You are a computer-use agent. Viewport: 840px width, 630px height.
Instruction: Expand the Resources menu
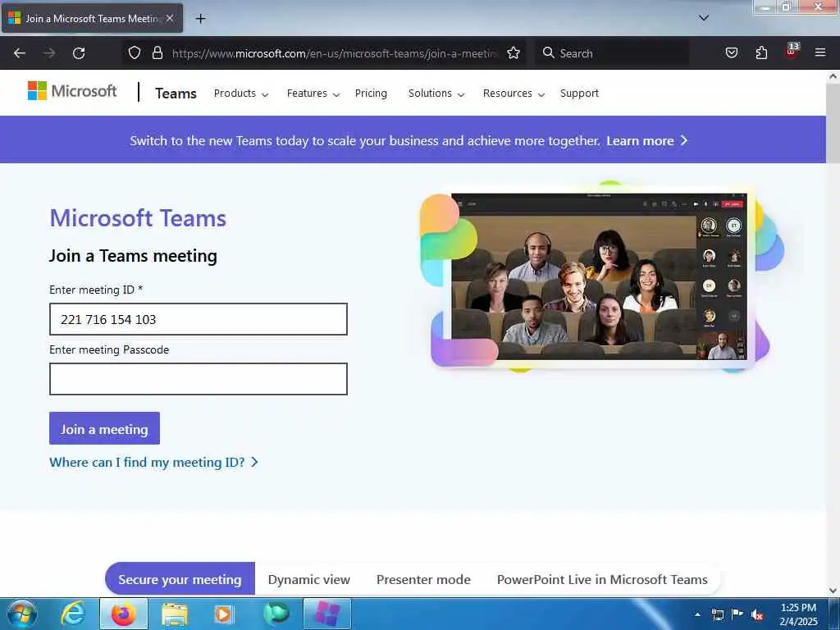point(514,94)
